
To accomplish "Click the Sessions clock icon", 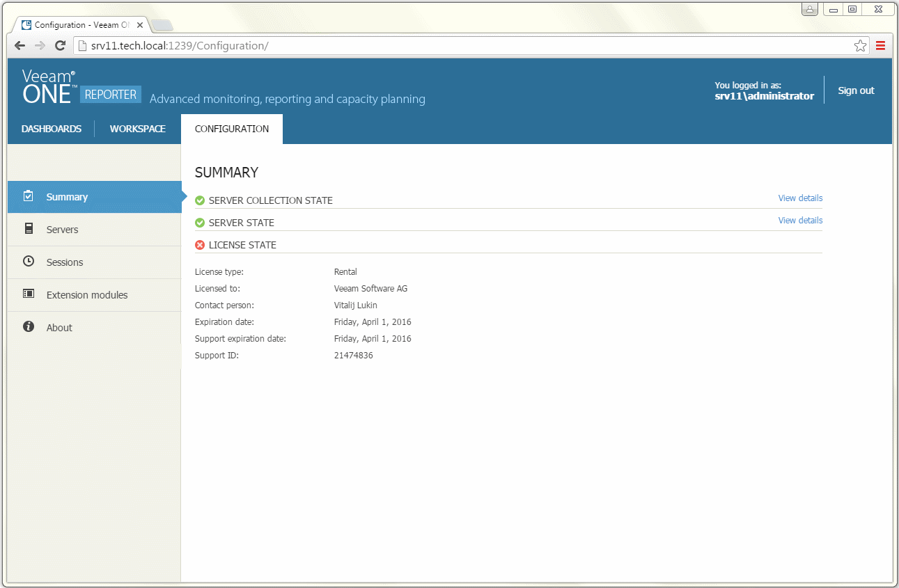I will pos(29,262).
